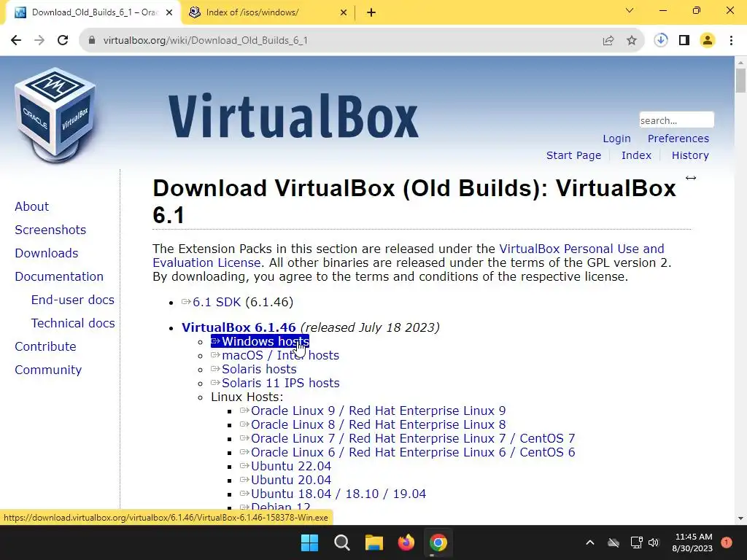Viewport: 747px width, 560px height.
Task: Click the address bar URL
Action: coord(205,41)
